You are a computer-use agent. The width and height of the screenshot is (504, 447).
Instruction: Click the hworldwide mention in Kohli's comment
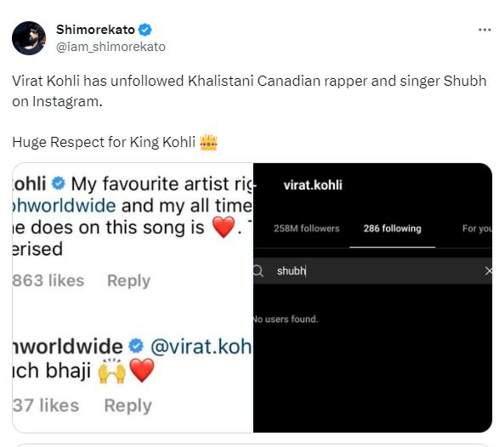pyautogui.click(x=64, y=206)
